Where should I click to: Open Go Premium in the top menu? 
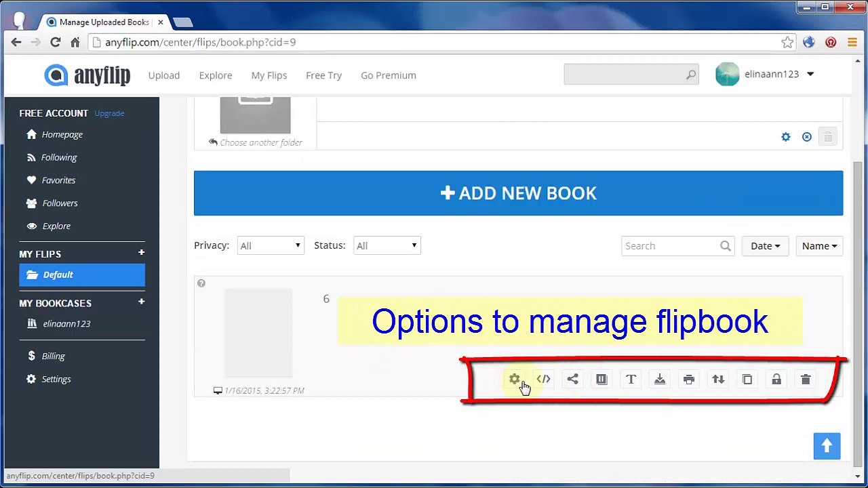pos(389,75)
